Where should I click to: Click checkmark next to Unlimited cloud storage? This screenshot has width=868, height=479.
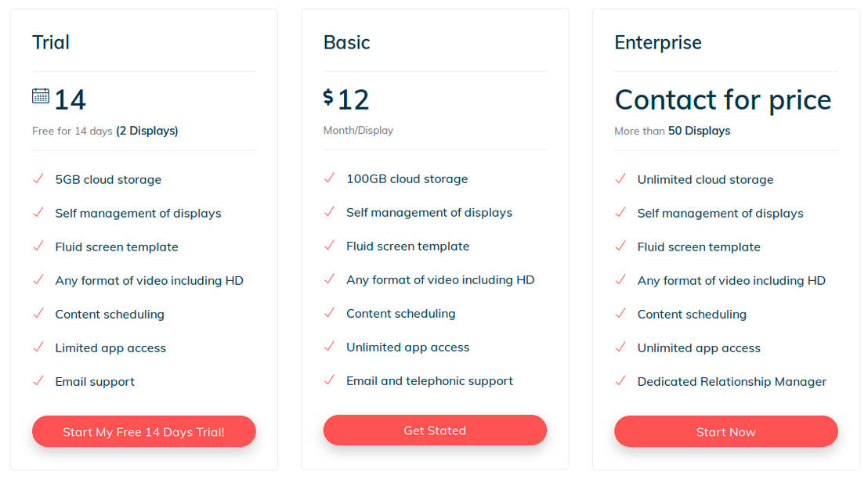click(x=620, y=179)
